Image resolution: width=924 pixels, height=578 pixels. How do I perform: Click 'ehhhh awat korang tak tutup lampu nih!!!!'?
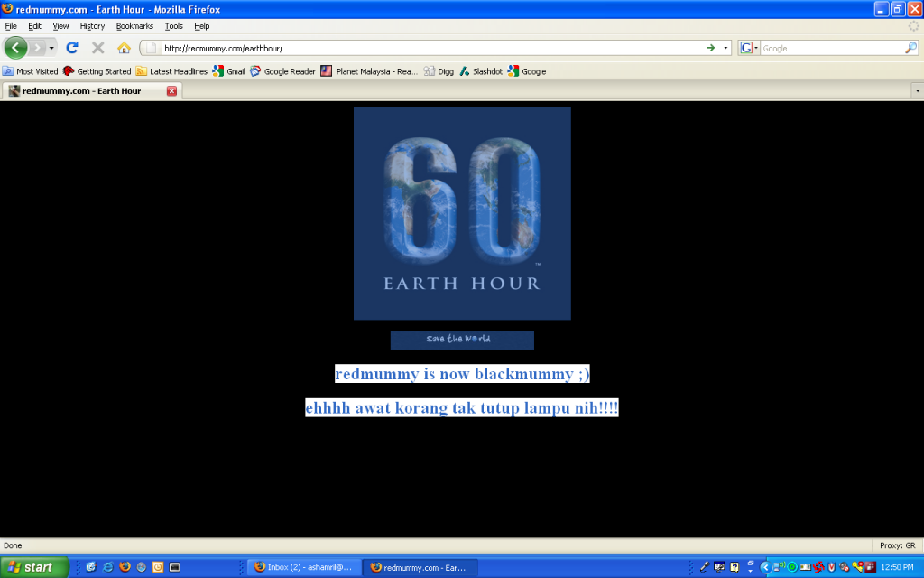pyautogui.click(x=462, y=407)
